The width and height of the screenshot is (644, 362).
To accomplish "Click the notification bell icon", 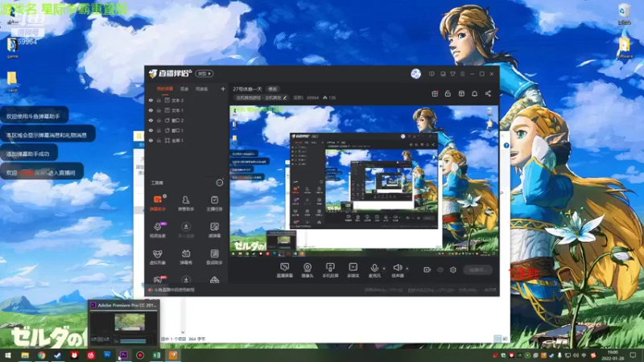I will coord(474,93).
